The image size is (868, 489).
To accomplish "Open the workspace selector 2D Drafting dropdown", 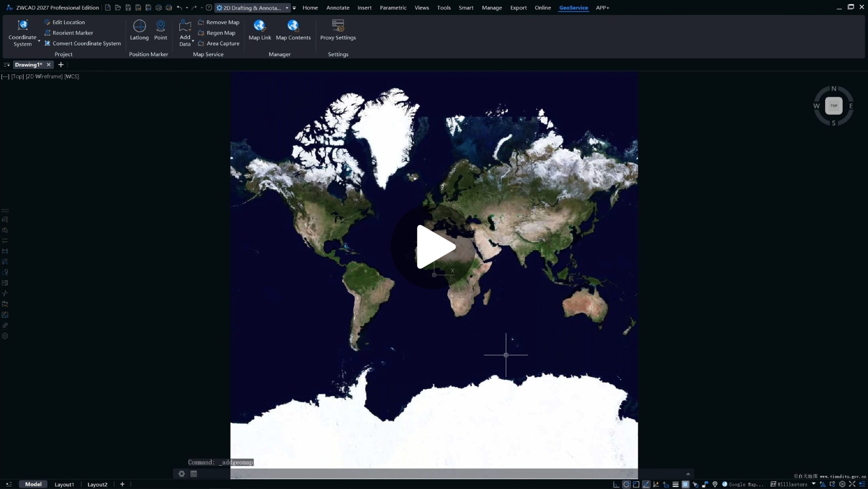I will [287, 8].
